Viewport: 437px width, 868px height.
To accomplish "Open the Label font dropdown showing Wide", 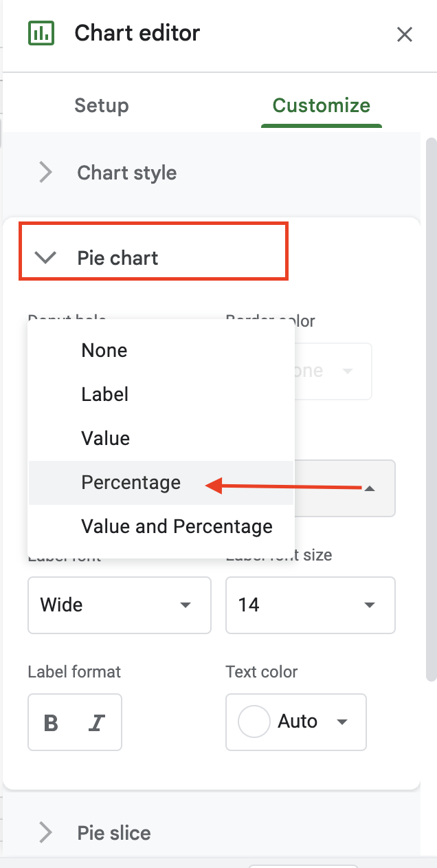I will tap(120, 605).
